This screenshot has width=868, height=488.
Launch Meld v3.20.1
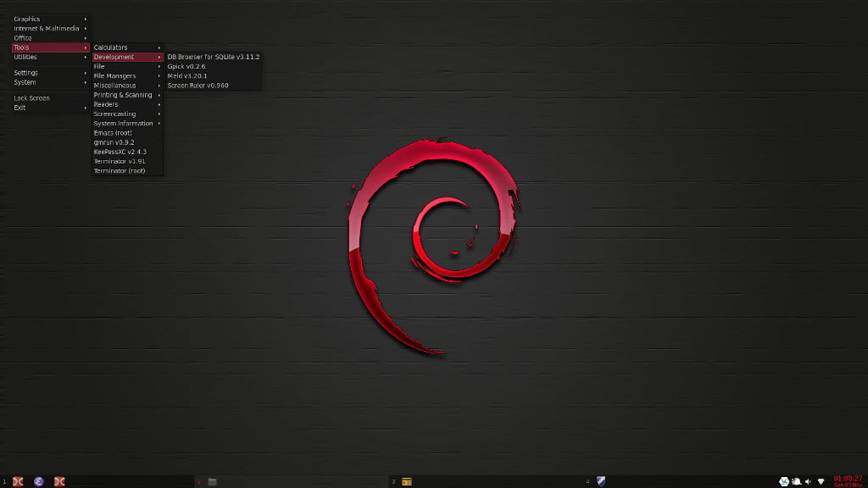pos(214,75)
